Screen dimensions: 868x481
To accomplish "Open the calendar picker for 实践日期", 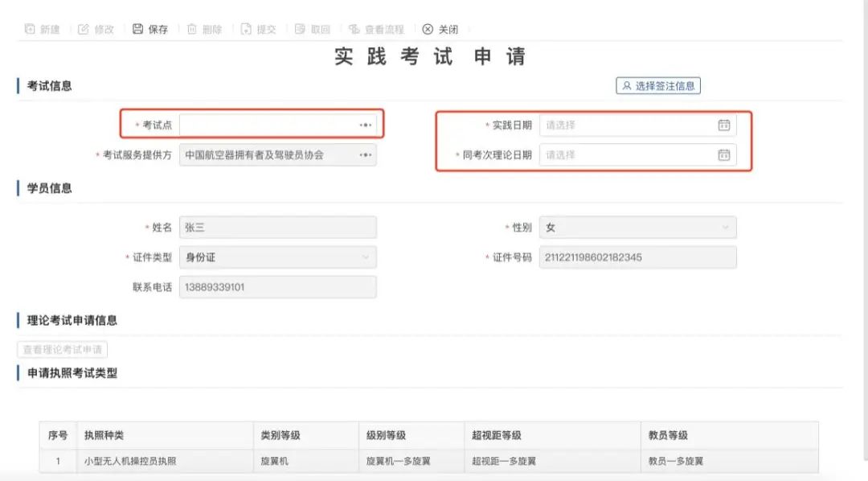I will pyautogui.click(x=724, y=125).
